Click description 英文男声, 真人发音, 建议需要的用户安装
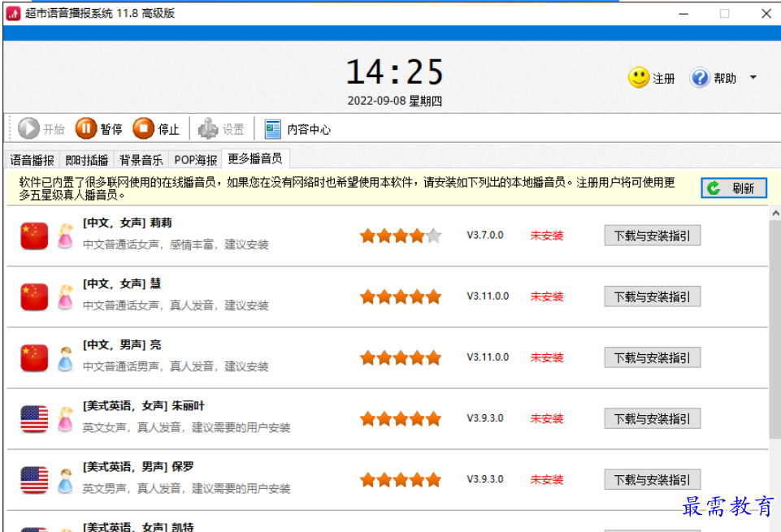The image size is (781, 532). point(186,489)
